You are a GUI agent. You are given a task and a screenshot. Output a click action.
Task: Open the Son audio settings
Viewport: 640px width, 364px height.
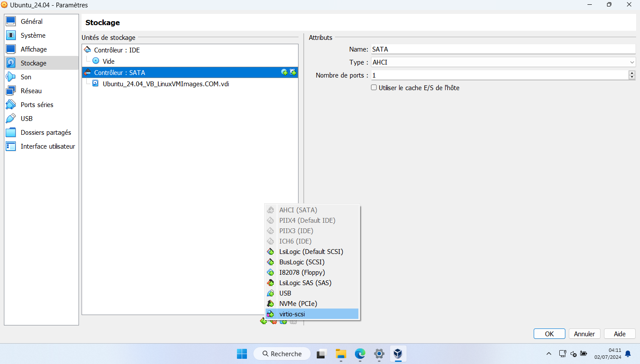[x=42, y=77]
